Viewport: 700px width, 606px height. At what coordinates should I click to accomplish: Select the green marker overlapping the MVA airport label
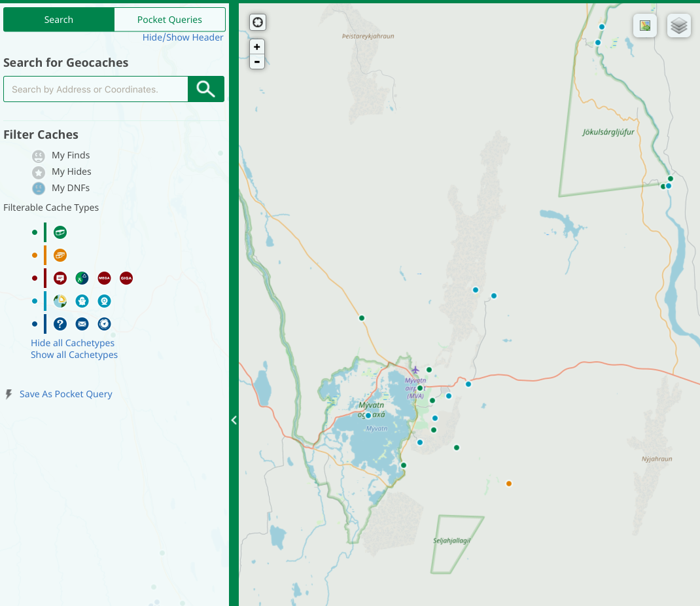click(419, 388)
